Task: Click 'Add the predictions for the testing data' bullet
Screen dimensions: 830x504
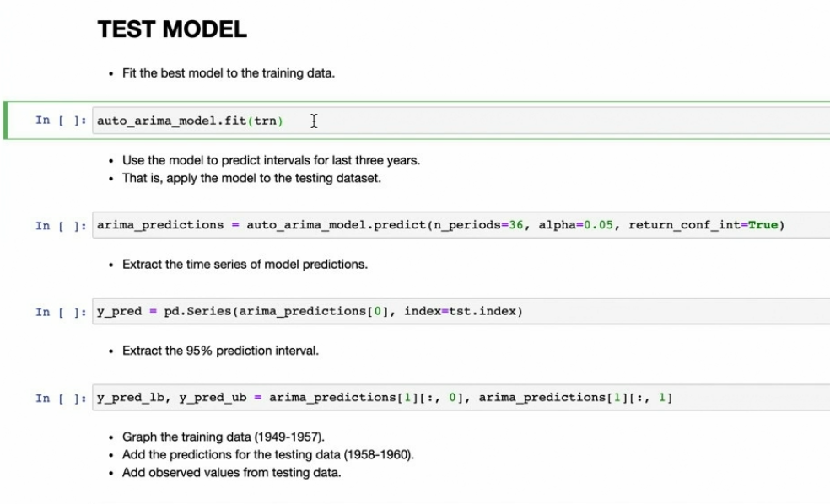Action: click(267, 454)
